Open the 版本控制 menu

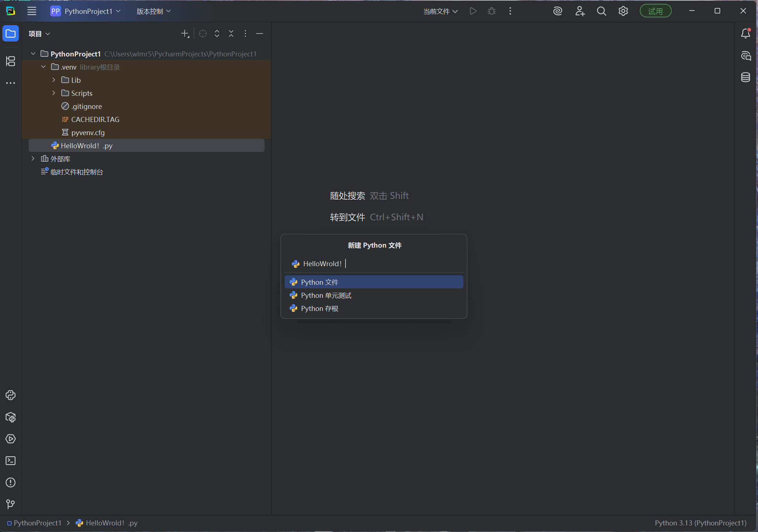pyautogui.click(x=153, y=11)
